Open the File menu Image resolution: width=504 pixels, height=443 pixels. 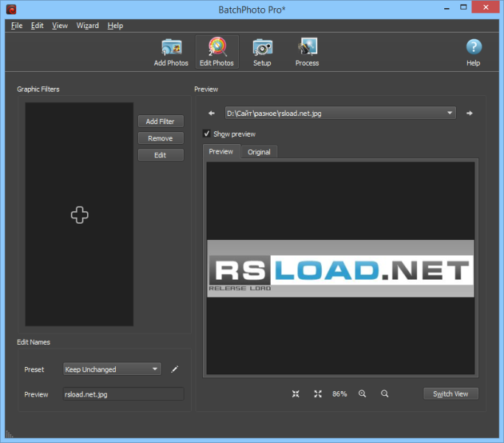pyautogui.click(x=17, y=25)
